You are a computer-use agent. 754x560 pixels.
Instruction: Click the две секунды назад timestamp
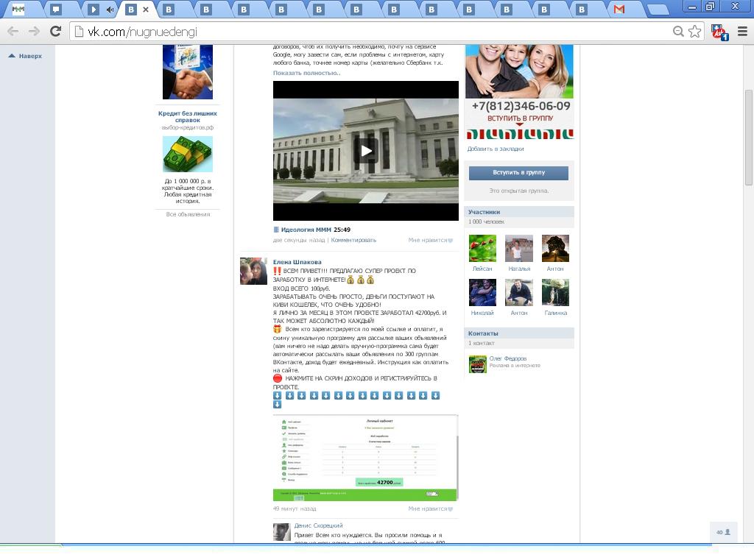pyautogui.click(x=299, y=240)
